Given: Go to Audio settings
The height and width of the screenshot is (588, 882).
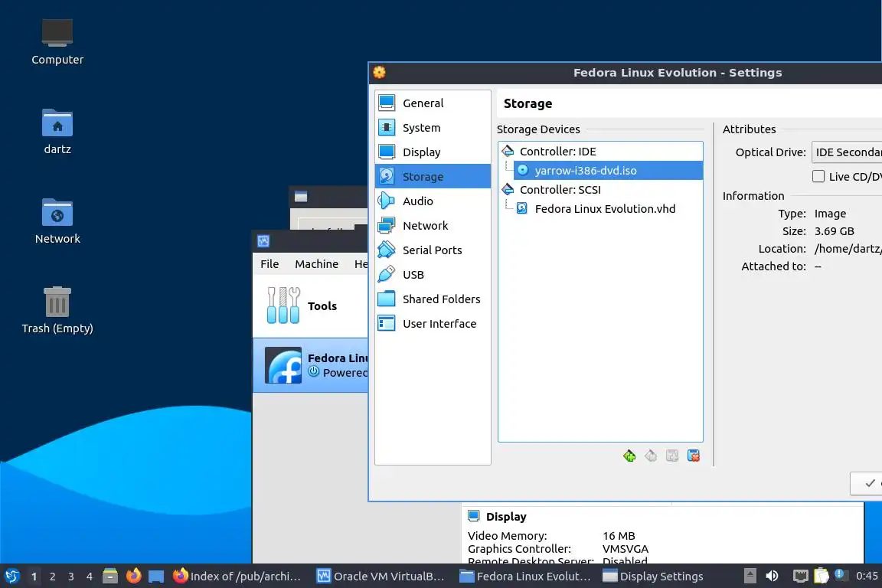Looking at the screenshot, I should click(x=433, y=201).
